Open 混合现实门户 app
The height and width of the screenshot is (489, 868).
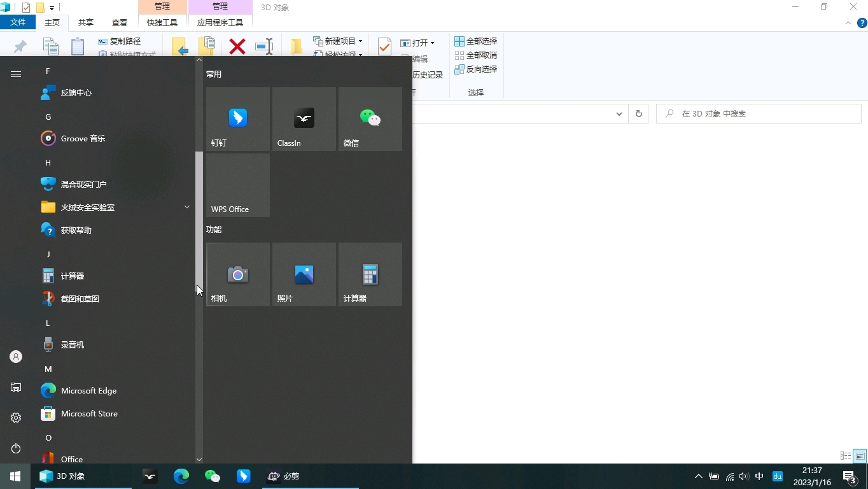click(115, 184)
